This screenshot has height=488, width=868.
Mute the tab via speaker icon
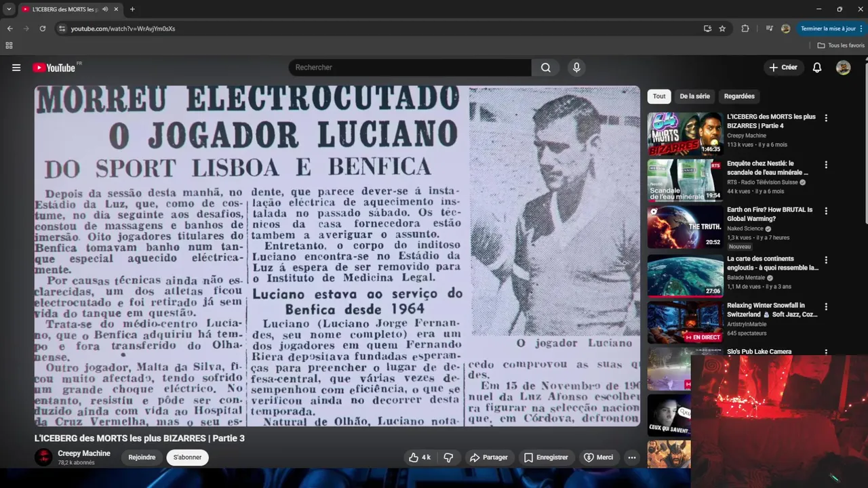coord(105,9)
